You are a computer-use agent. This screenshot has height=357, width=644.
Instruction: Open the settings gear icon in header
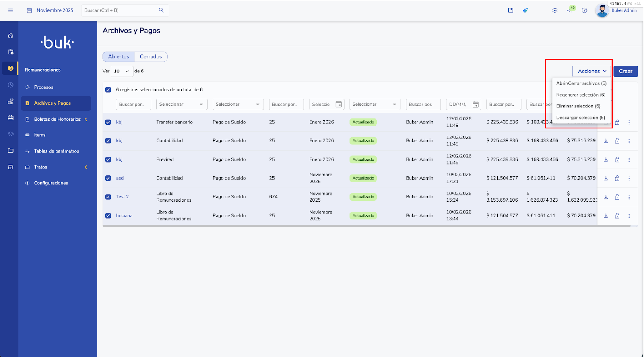555,10
